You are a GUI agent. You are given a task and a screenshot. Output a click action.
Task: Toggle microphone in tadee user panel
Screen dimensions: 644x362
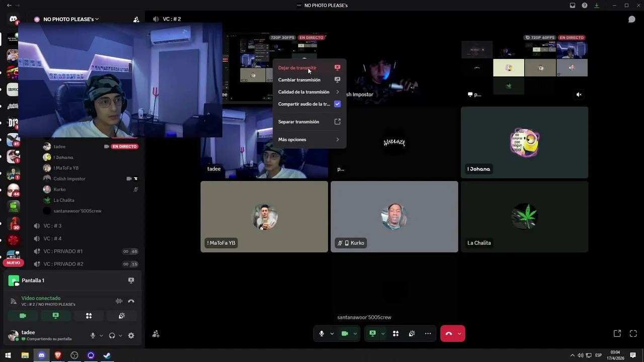(93, 335)
